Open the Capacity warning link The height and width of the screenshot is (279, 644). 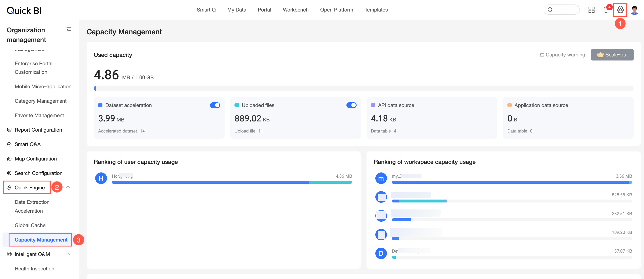562,55
